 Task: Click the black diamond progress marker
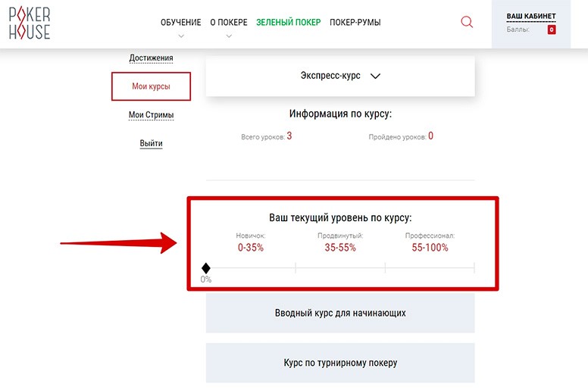(x=205, y=267)
